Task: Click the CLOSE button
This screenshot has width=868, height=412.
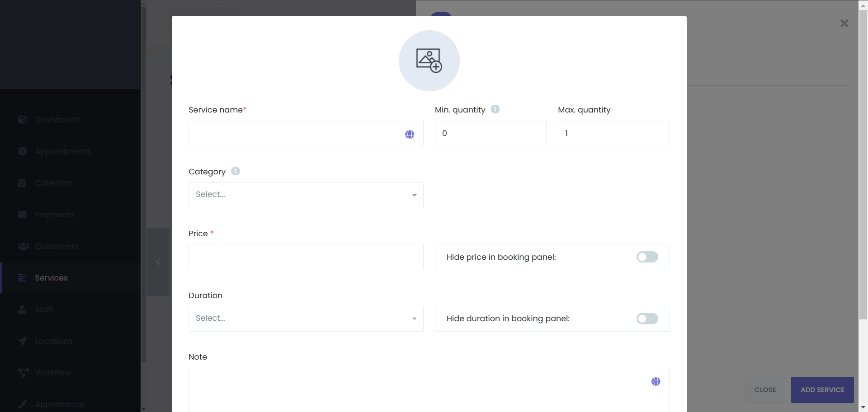Action: pos(765,390)
